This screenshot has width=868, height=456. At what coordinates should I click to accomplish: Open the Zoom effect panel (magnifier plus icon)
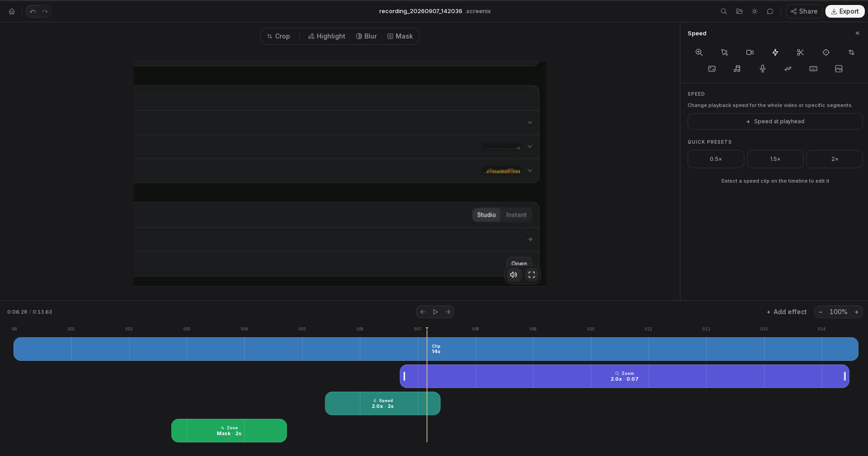(699, 53)
